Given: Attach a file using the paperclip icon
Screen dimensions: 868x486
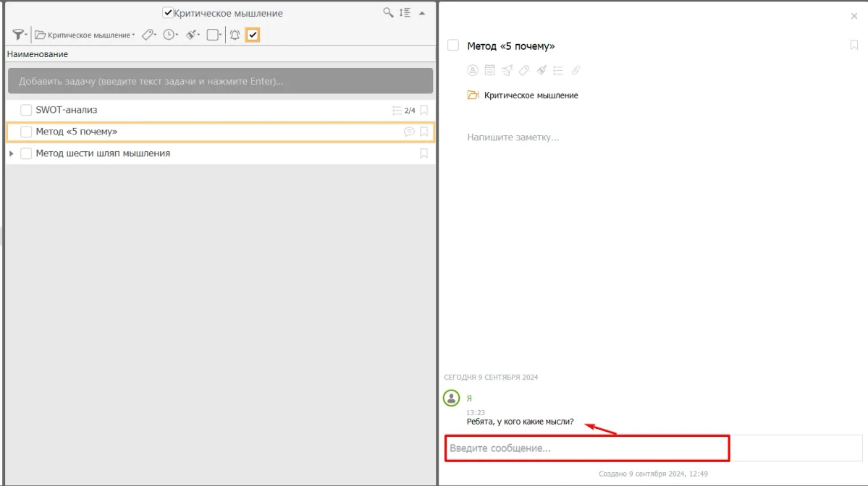Looking at the screenshot, I should click(x=576, y=70).
